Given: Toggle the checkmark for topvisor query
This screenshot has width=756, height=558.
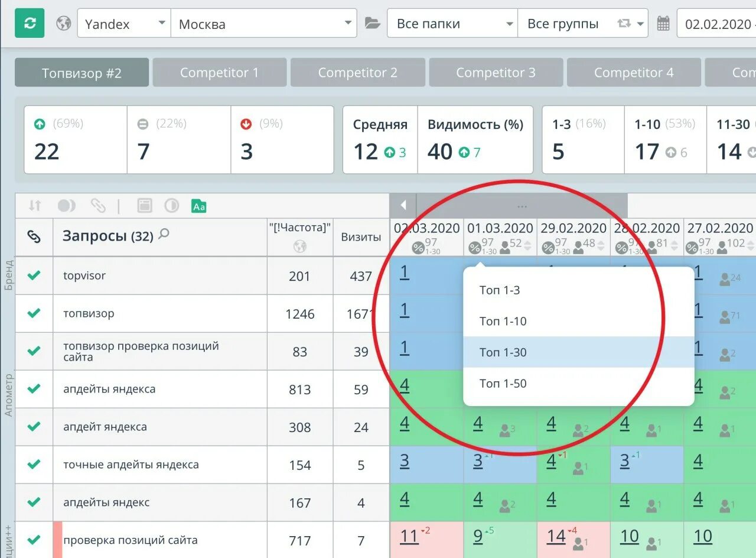Looking at the screenshot, I should 34,275.
